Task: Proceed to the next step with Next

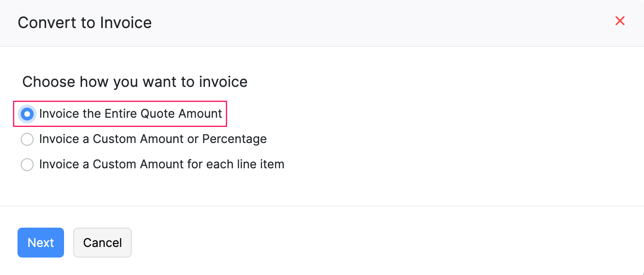Action: pyautogui.click(x=41, y=242)
